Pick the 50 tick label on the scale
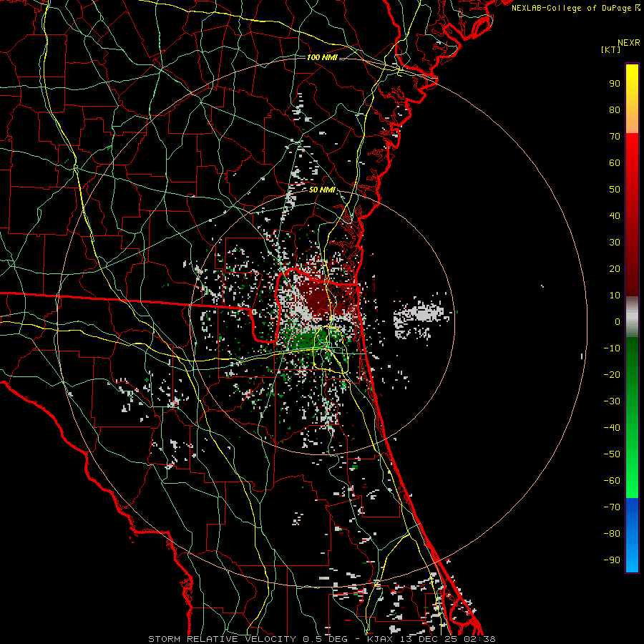This screenshot has height=644, width=644. (x=615, y=190)
